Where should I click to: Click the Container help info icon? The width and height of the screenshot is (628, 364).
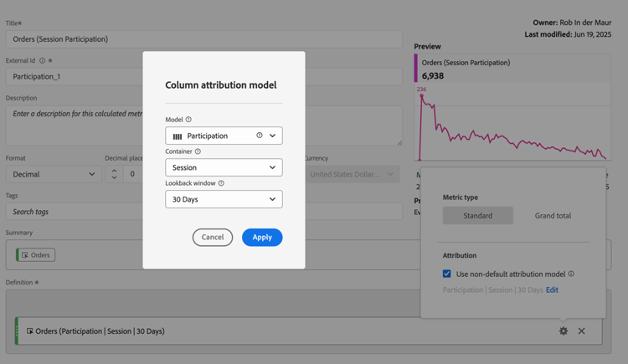198,151
